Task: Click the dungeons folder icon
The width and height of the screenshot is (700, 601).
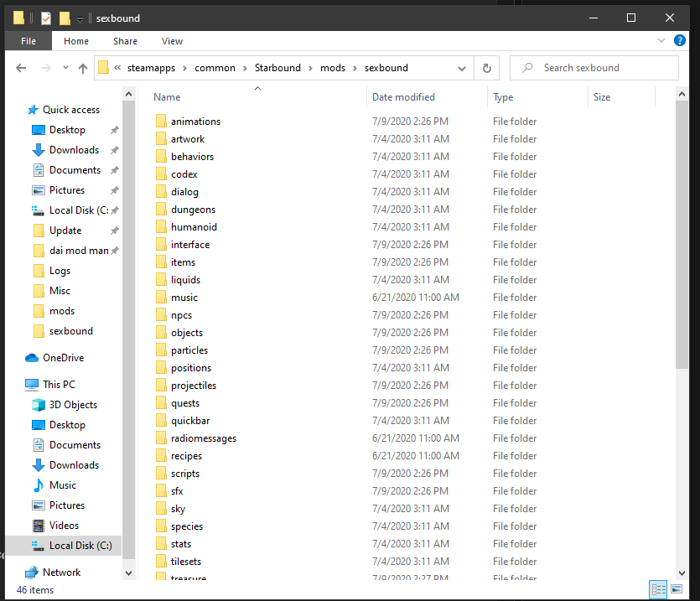Action: [161, 210]
